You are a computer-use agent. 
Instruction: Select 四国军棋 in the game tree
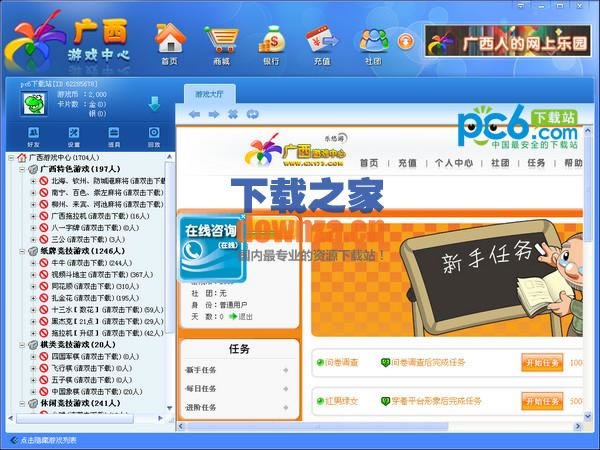(95, 357)
